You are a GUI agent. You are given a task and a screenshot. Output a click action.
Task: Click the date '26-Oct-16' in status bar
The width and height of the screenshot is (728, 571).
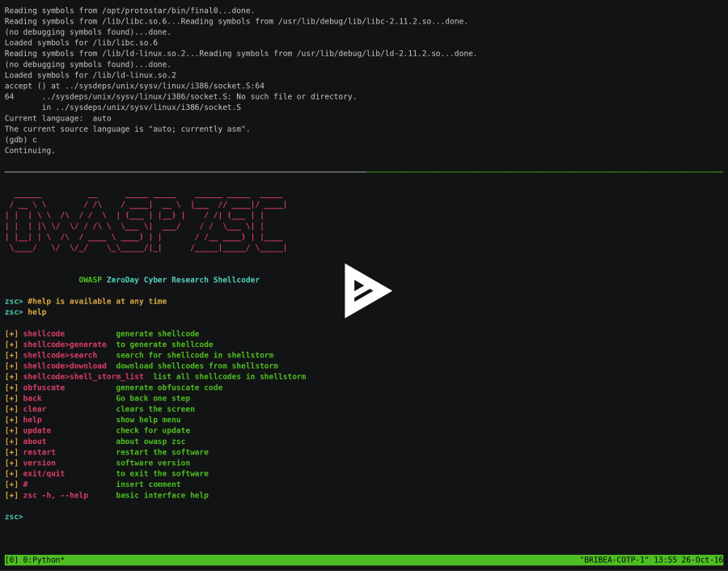coord(702,560)
